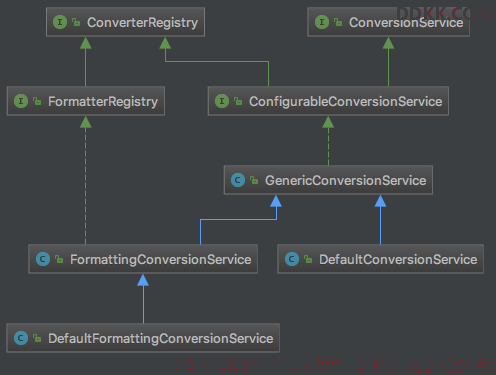Click the interface icon beside ConversionService
This screenshot has height=375, width=496.
[x=322, y=22]
